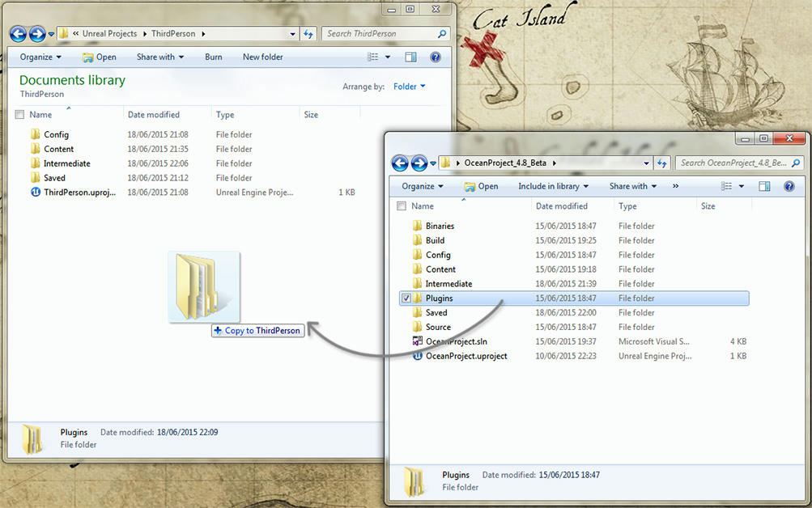Screen dimensions: 812x508
Task: Sort by the Date modified column in ThirdPerson
Action: (x=154, y=115)
